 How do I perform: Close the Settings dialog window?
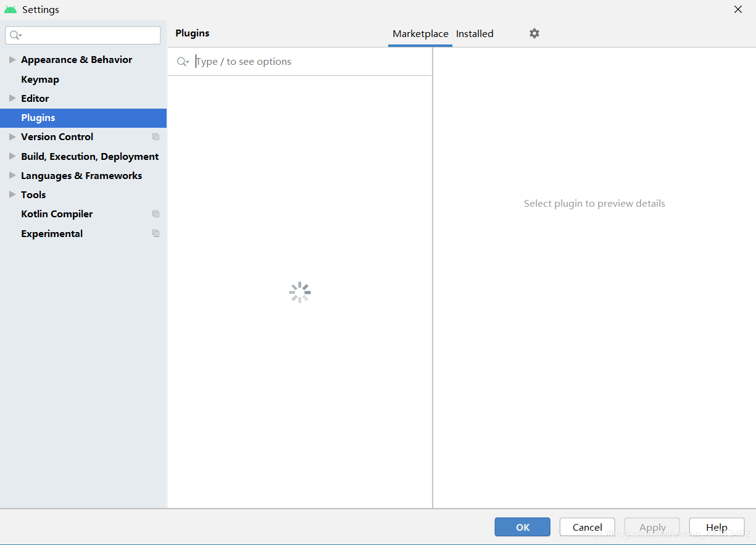point(738,9)
